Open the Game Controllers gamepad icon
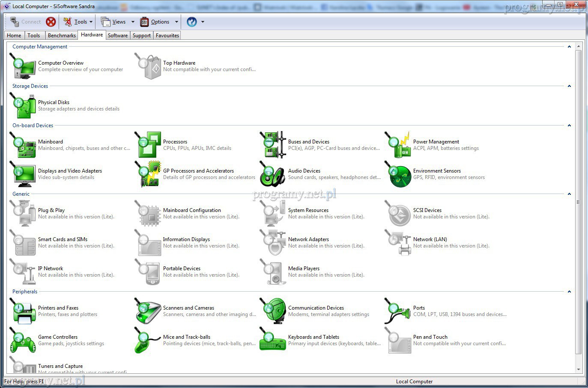 [x=23, y=341]
